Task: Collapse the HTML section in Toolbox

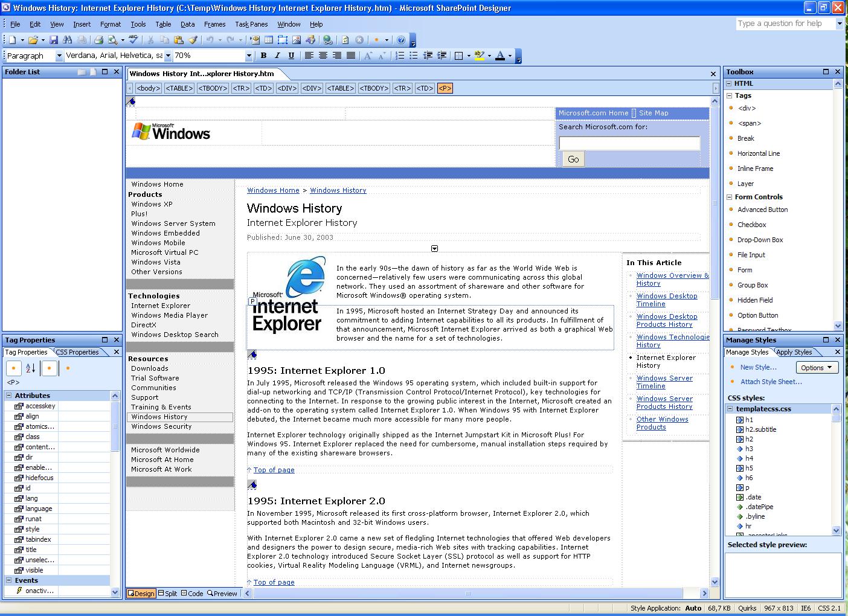Action: [x=729, y=83]
